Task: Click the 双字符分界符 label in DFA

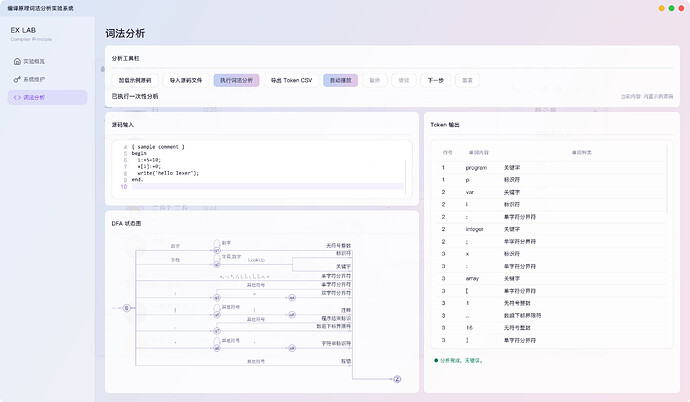Action: [336, 293]
